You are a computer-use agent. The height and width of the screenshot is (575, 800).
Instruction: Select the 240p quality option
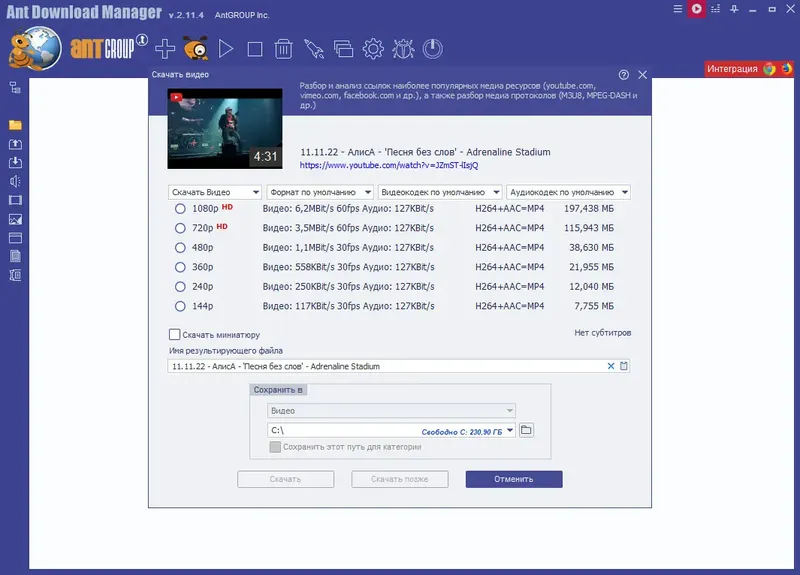(x=180, y=287)
